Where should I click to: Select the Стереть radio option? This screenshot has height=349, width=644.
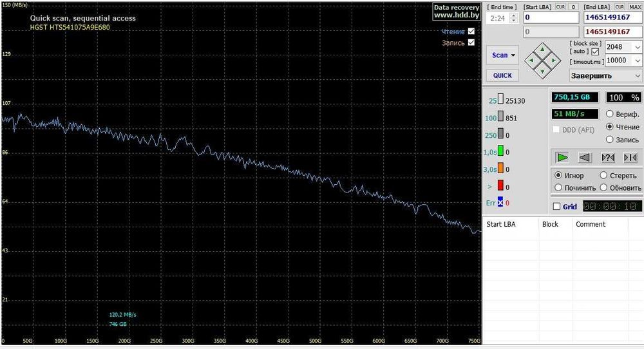coord(603,175)
